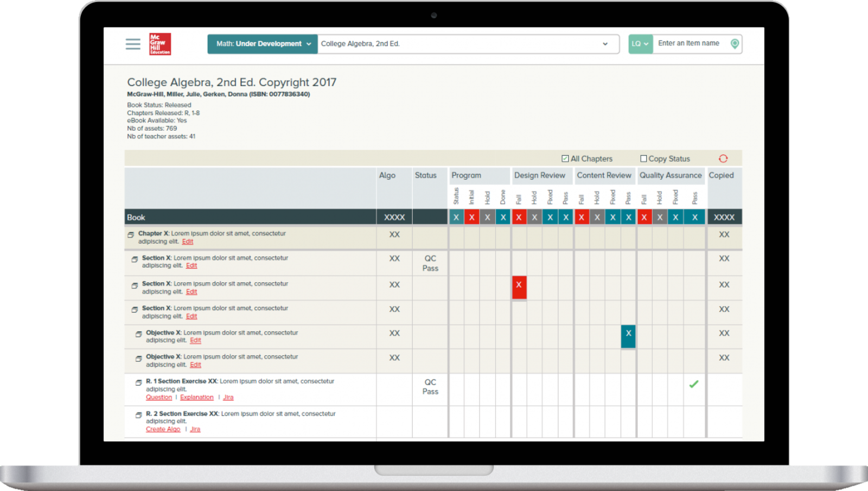The height and width of the screenshot is (491, 868).
Task: Click Book row teal X under Quality Assurance Pass
Action: [695, 217]
